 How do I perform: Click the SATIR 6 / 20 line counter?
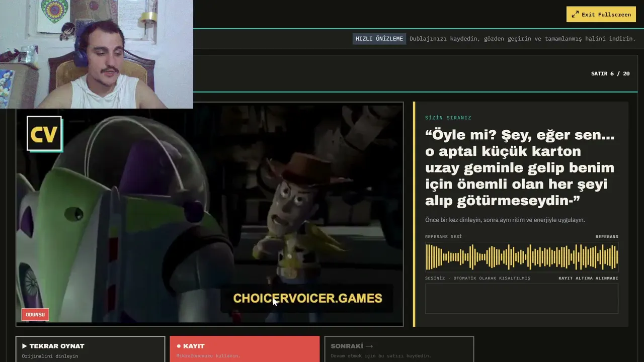[x=610, y=73]
